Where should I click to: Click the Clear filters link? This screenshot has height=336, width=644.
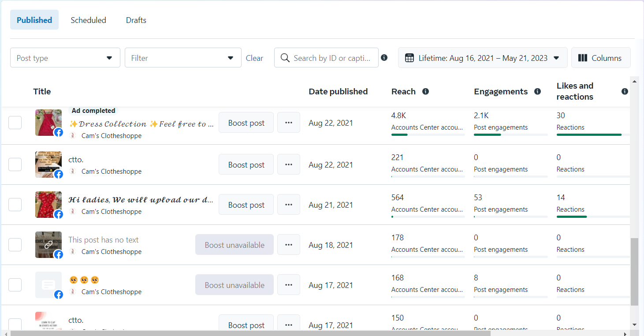tap(254, 58)
